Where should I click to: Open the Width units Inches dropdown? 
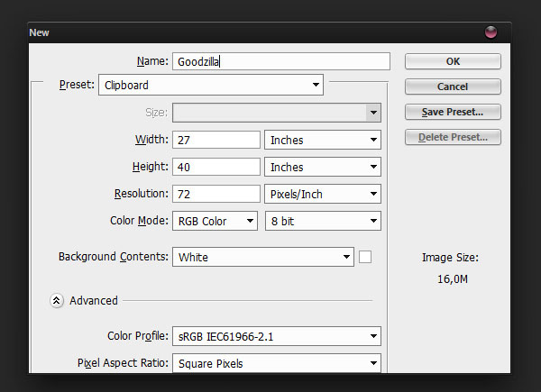click(323, 140)
